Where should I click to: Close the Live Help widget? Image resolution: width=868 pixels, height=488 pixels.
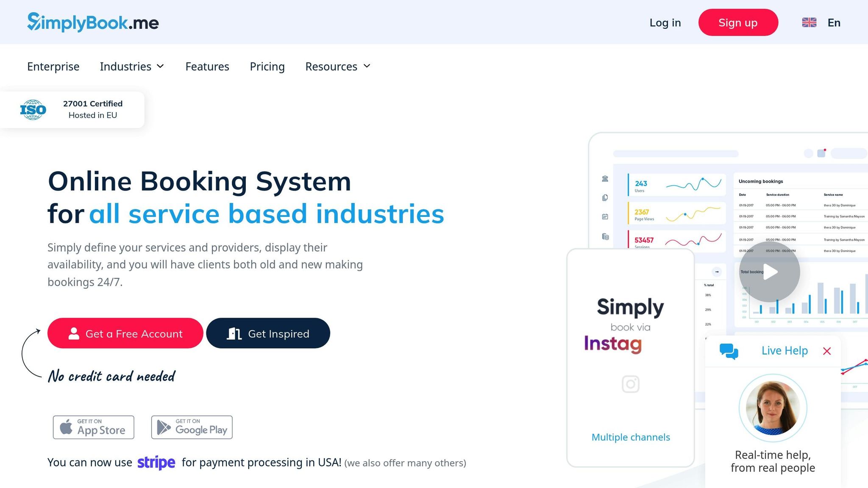(826, 351)
